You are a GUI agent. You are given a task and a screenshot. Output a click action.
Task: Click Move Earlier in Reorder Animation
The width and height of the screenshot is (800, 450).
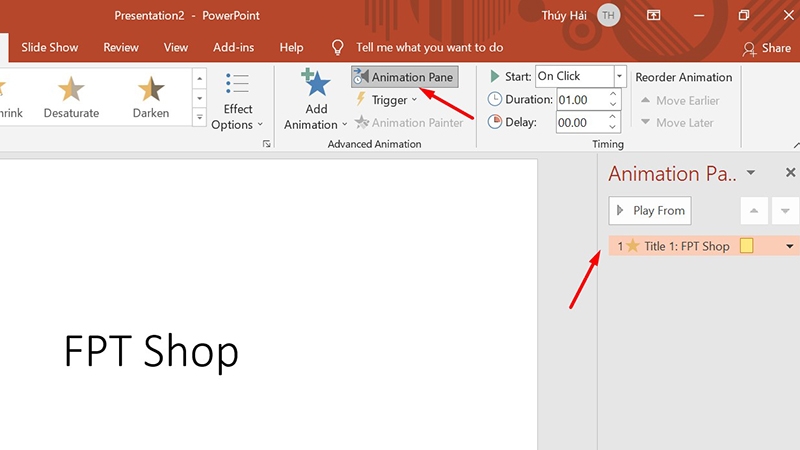pyautogui.click(x=680, y=101)
